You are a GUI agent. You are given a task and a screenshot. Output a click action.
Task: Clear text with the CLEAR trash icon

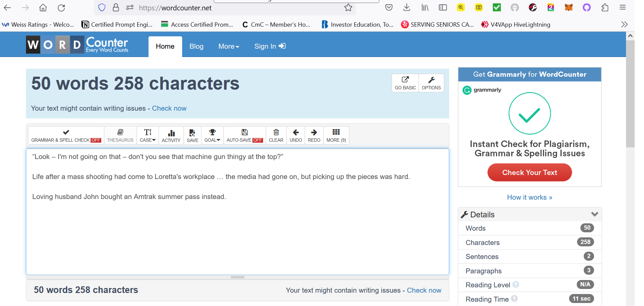pos(276,135)
